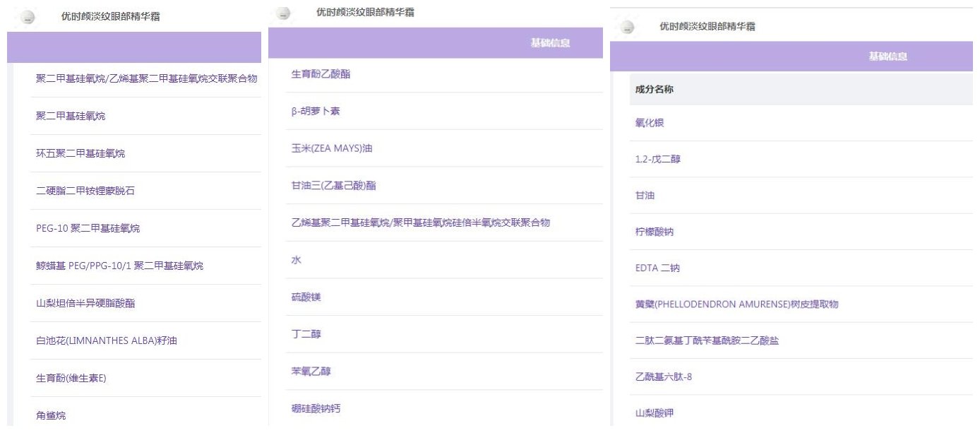The image size is (980, 433).
Task: Click the product icon in the right panel header
Action: point(627,28)
